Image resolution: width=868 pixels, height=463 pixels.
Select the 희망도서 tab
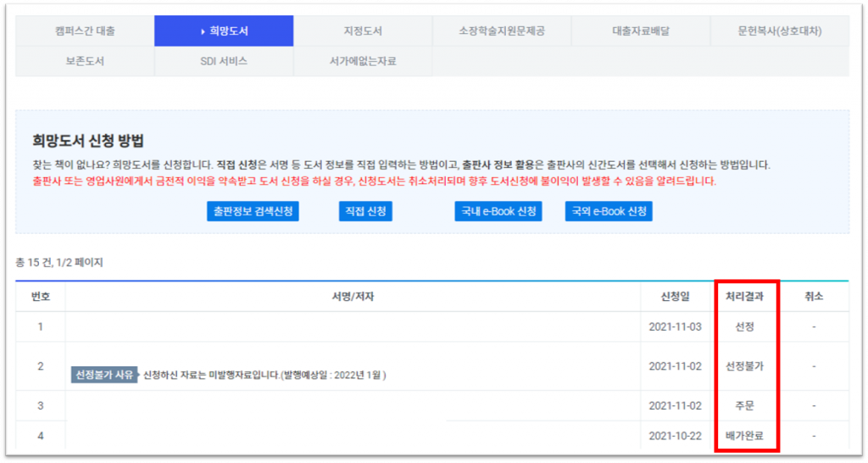pos(224,31)
